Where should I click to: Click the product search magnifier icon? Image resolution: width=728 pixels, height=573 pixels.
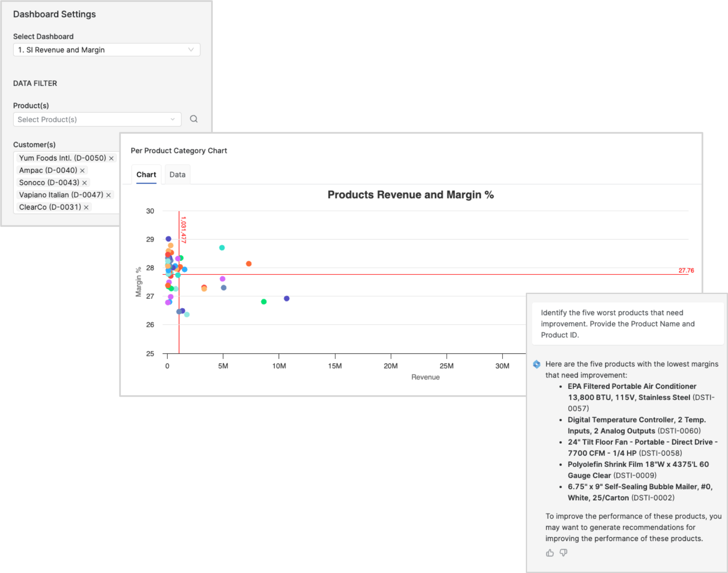(193, 119)
